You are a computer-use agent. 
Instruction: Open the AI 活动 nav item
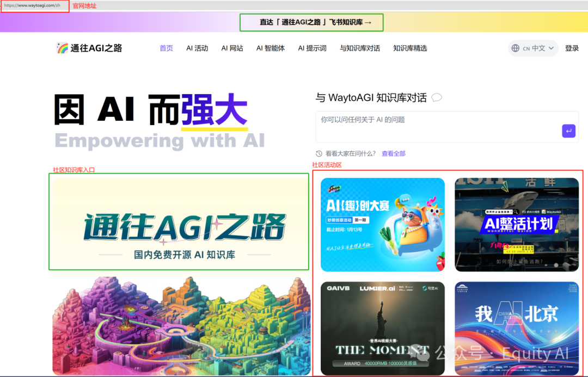coord(197,48)
